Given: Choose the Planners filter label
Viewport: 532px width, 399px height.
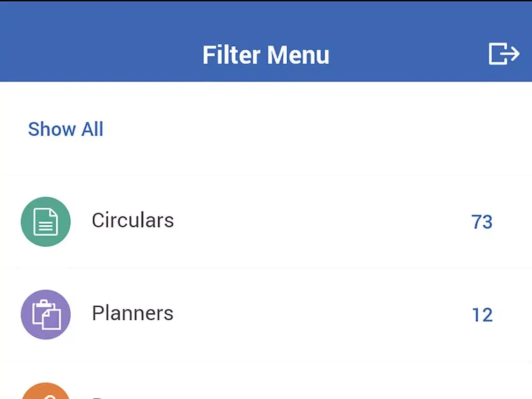Looking at the screenshot, I should 133,313.
